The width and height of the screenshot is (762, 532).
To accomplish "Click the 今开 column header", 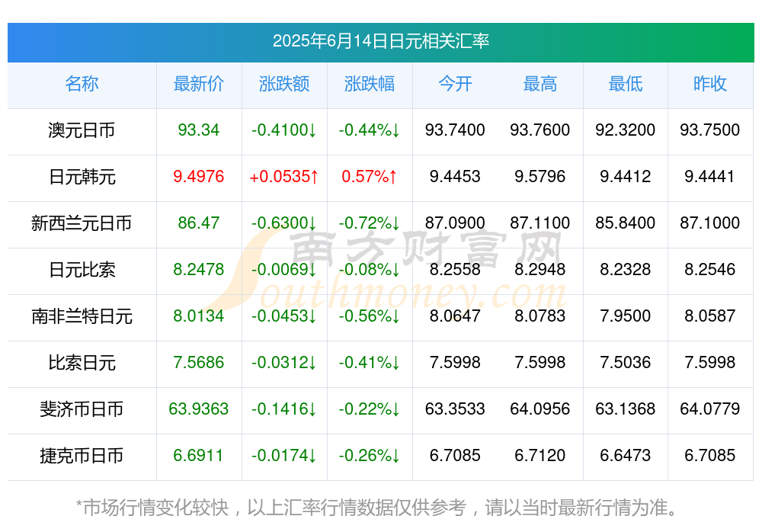I will [x=455, y=84].
